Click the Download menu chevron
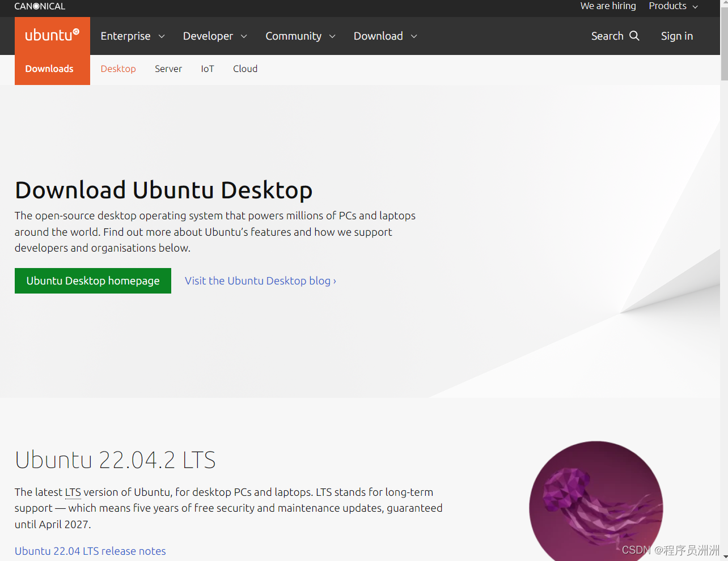This screenshot has width=728, height=561. pyautogui.click(x=414, y=36)
